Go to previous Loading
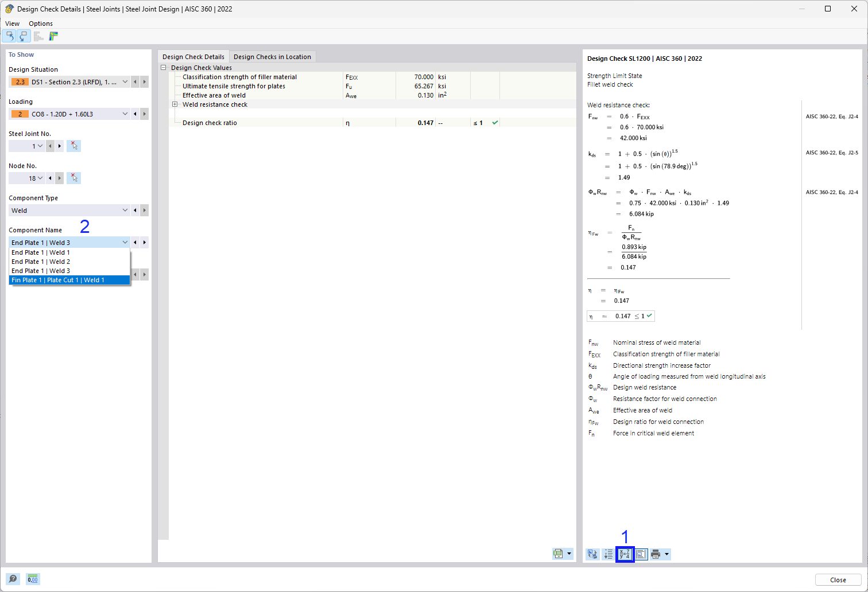 [135, 114]
